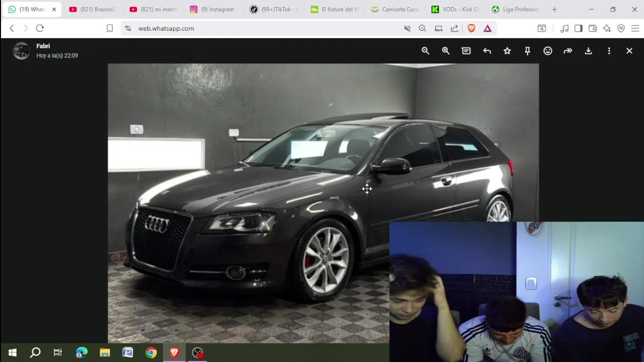Open the browser zoom-out indicator
Screen dimensions: 644x362
423,28
